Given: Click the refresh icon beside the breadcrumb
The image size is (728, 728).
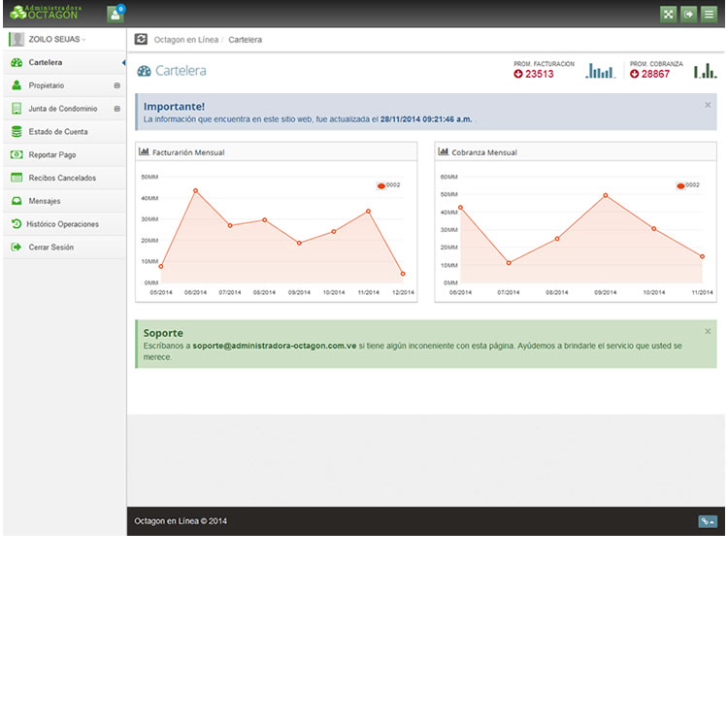Looking at the screenshot, I should pyautogui.click(x=142, y=40).
